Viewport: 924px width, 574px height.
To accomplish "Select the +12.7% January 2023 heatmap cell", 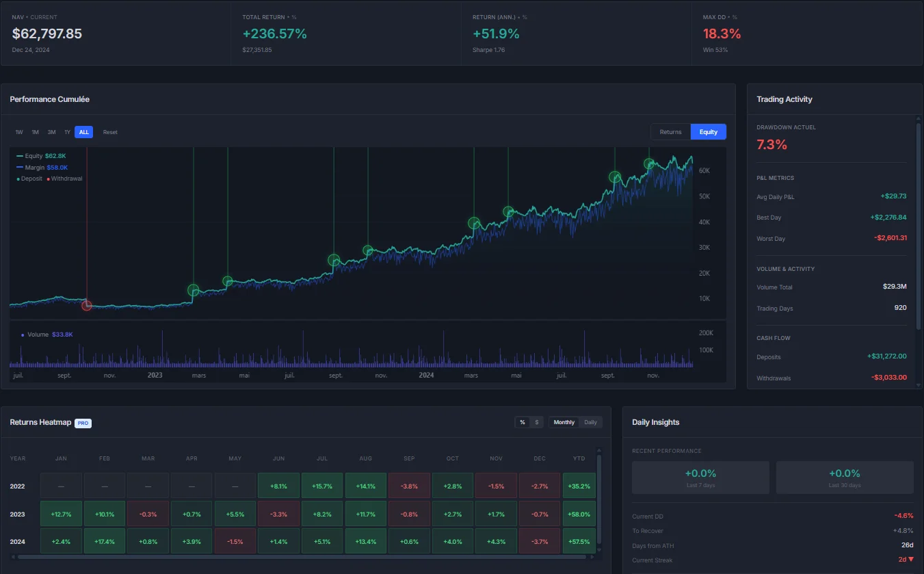I will click(60, 513).
